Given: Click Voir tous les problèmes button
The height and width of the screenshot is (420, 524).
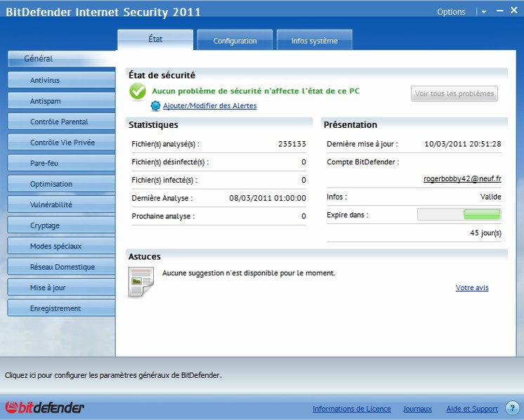Looking at the screenshot, I should pyautogui.click(x=454, y=93).
